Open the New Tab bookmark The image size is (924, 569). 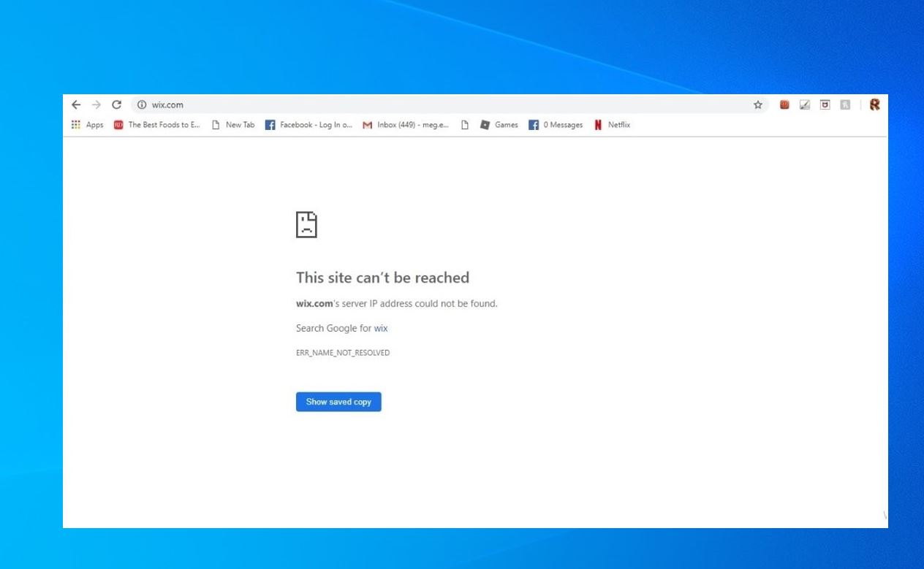point(233,125)
